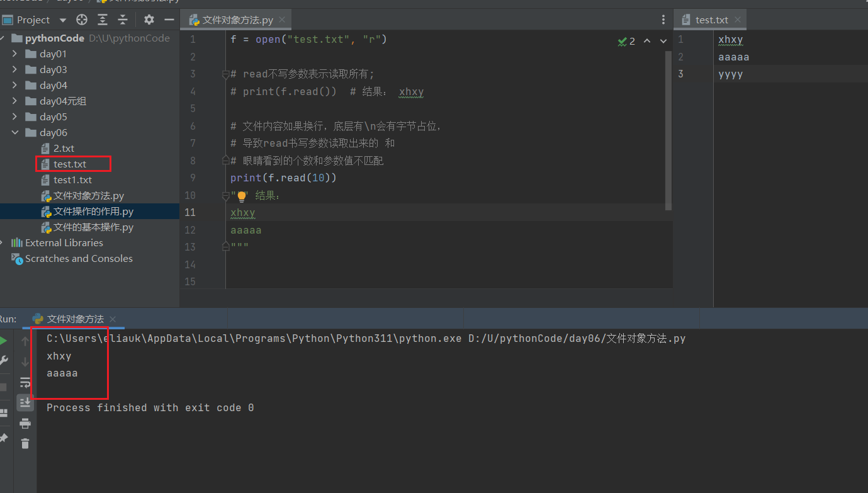This screenshot has width=868, height=493.
Task: Hide the Project tool window
Action: 169,20
